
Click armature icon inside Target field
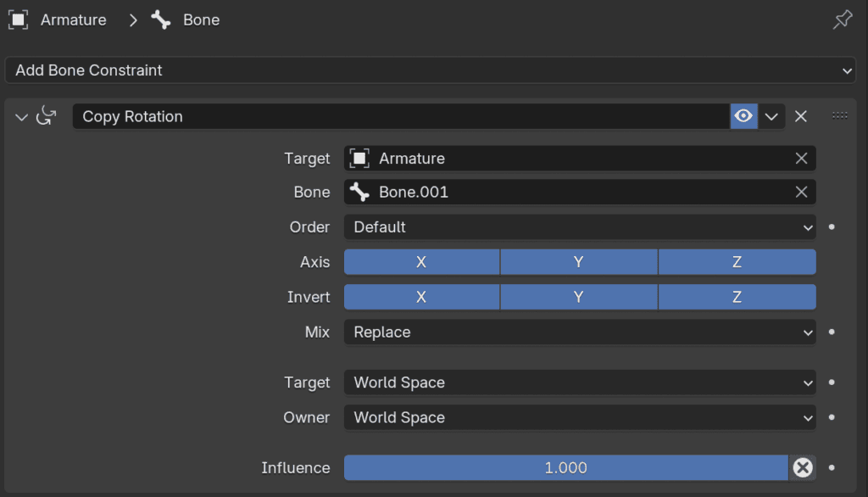click(x=359, y=159)
